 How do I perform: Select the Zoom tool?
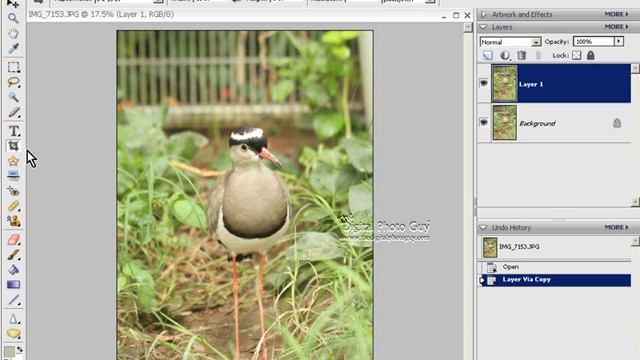click(13, 18)
